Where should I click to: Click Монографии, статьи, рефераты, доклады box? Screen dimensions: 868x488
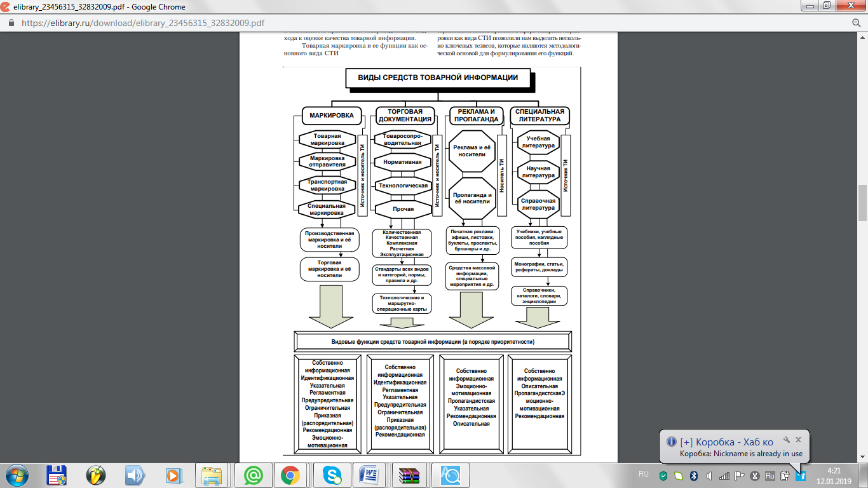point(539,267)
